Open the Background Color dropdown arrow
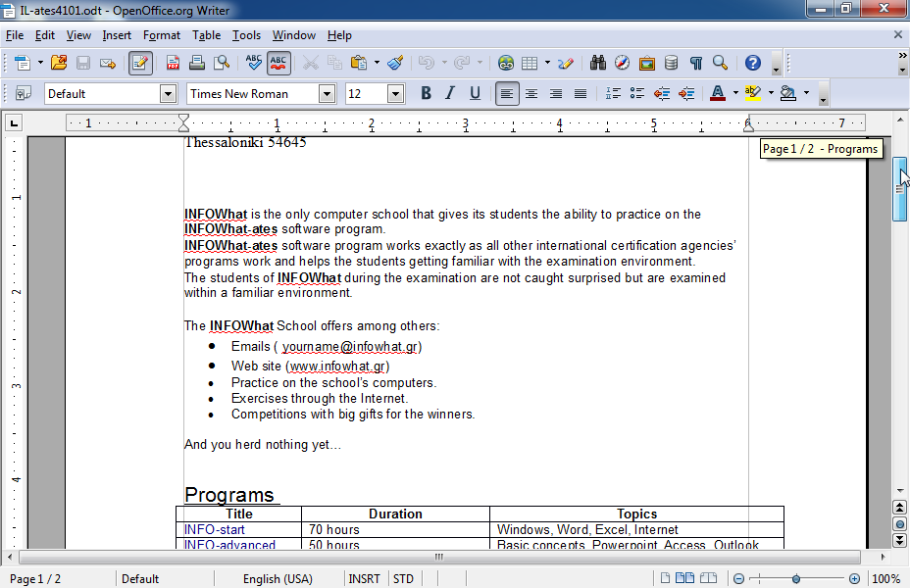Screen dimensions: 910x588 [806, 93]
